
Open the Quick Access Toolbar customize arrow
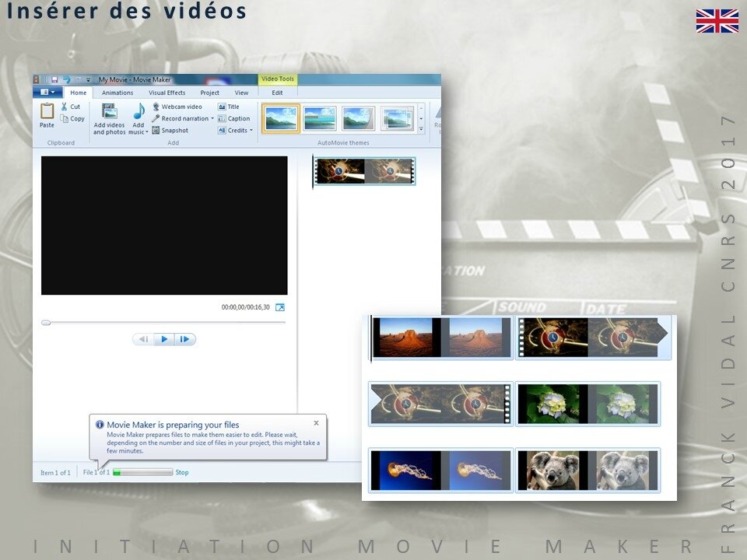click(x=88, y=80)
